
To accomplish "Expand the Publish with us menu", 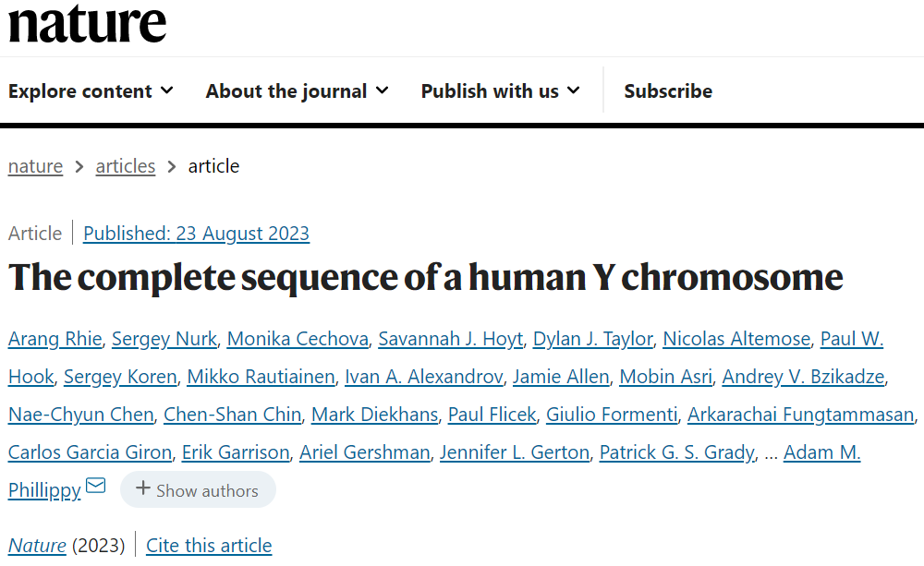I will [500, 91].
